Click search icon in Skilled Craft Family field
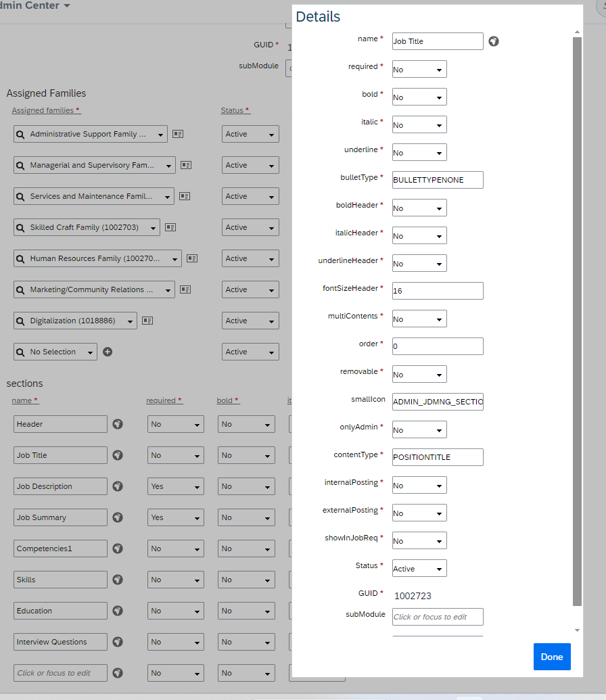The height and width of the screenshot is (700, 606). pos(20,228)
